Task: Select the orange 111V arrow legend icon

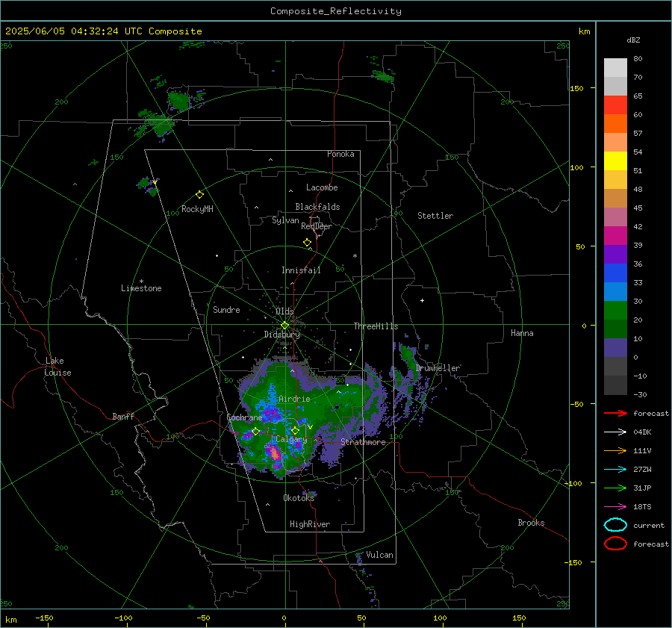Action: (615, 450)
